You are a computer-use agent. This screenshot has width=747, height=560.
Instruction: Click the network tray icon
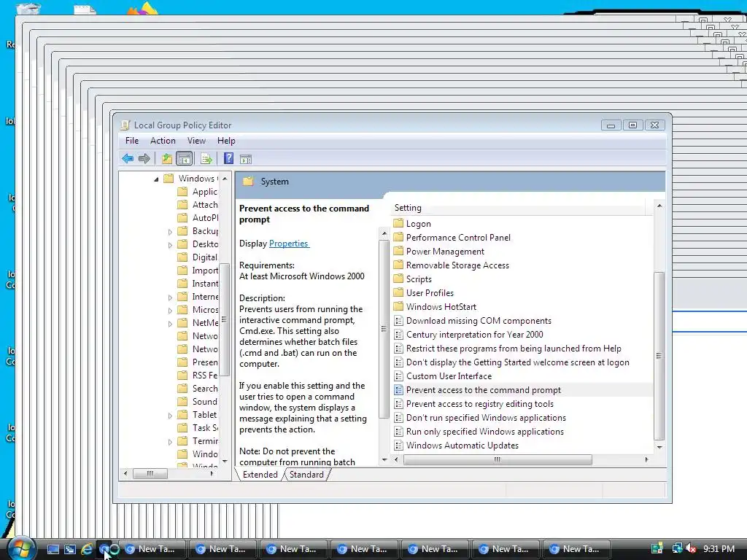click(678, 548)
